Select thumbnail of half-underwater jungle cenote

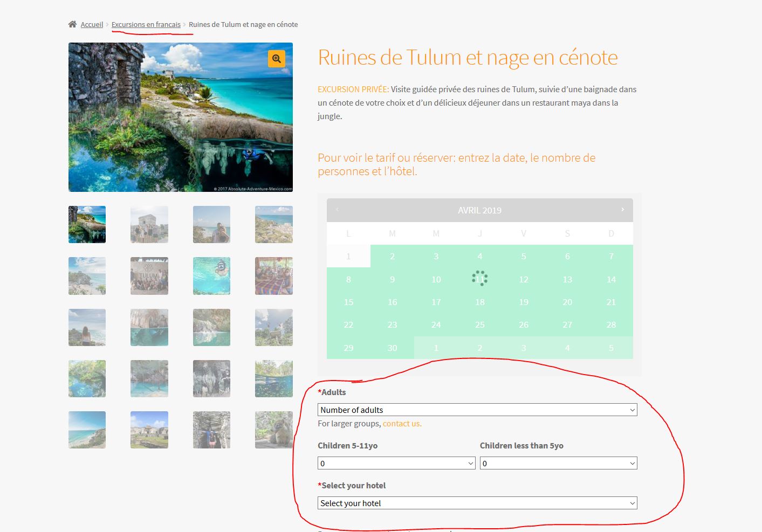(x=274, y=378)
